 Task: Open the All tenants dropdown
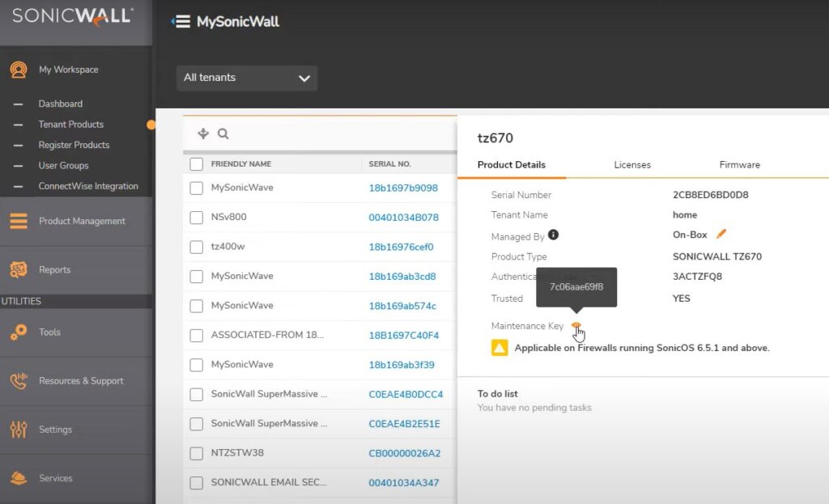[x=247, y=78]
